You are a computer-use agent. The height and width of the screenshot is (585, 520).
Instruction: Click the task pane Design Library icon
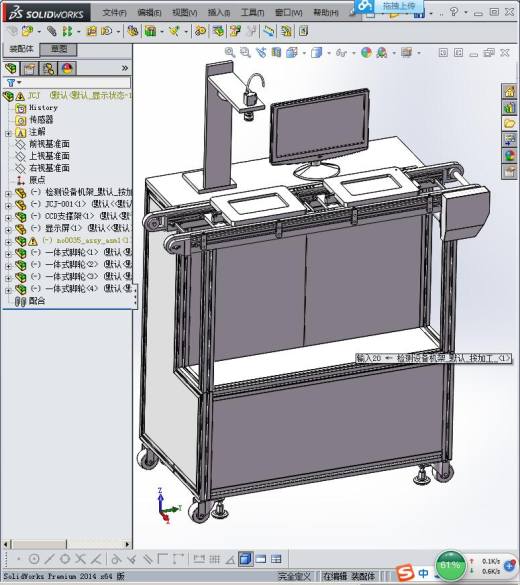pyautogui.click(x=509, y=107)
